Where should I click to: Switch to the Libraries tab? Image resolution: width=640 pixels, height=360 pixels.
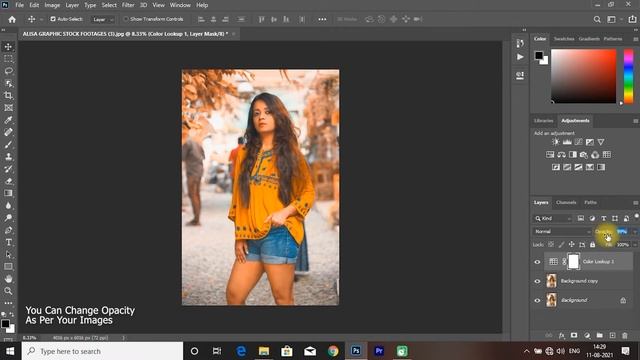tap(543, 121)
